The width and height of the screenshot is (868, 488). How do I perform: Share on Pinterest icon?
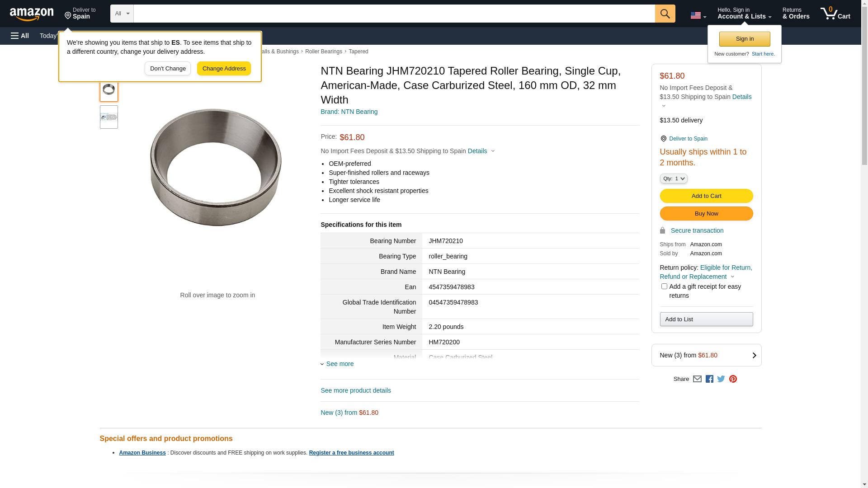coord(733,379)
